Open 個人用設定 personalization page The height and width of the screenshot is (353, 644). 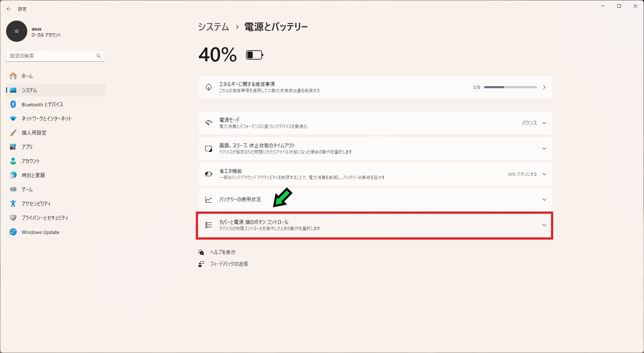tap(34, 133)
